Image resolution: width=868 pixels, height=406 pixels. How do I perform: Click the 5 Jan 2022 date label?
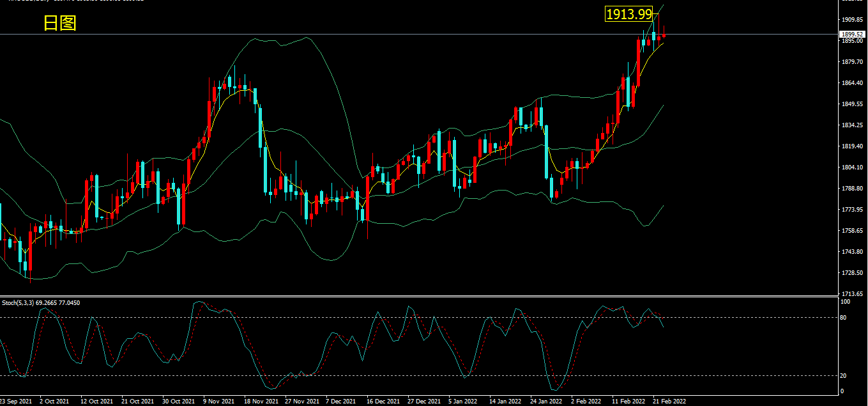point(463,402)
